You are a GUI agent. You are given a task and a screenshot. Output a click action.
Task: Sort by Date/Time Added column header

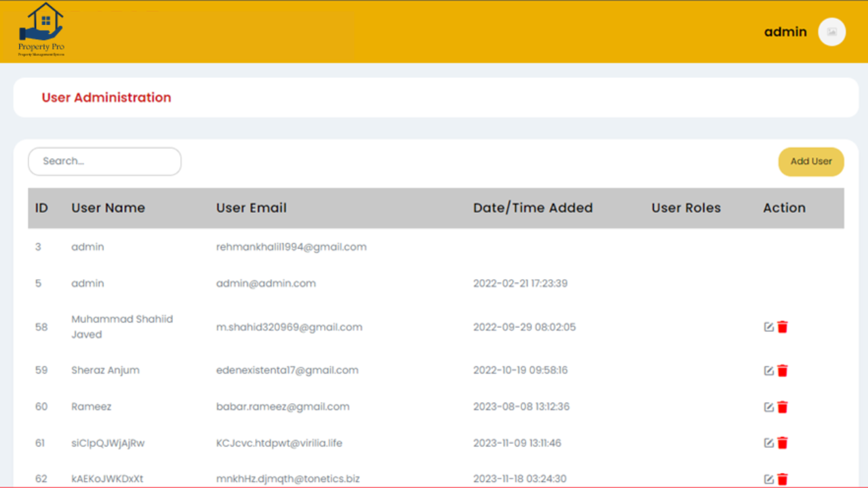tap(532, 208)
